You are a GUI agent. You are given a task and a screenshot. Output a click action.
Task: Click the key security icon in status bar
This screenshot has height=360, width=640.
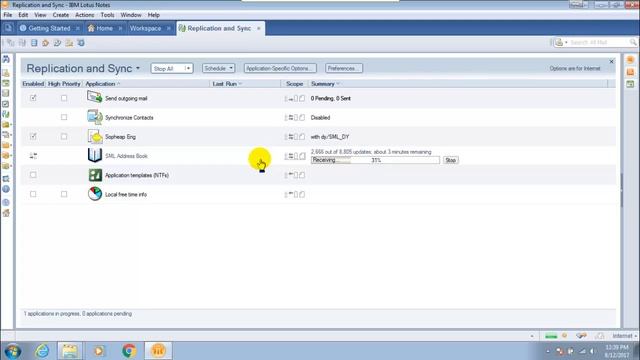pos(582,336)
